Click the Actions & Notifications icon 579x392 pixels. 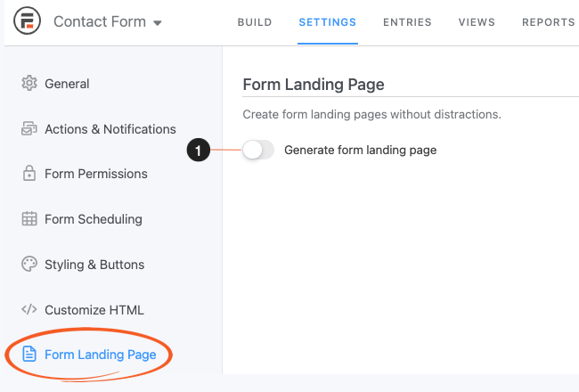(x=29, y=129)
